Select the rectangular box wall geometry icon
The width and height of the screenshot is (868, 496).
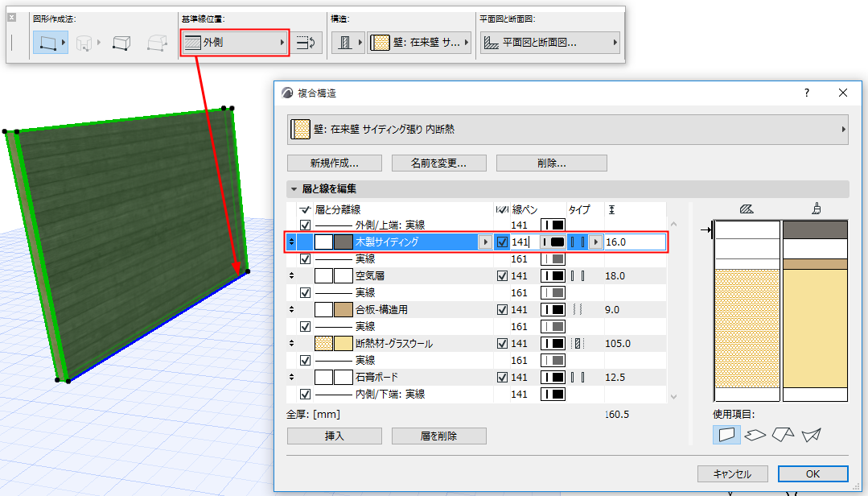click(121, 43)
